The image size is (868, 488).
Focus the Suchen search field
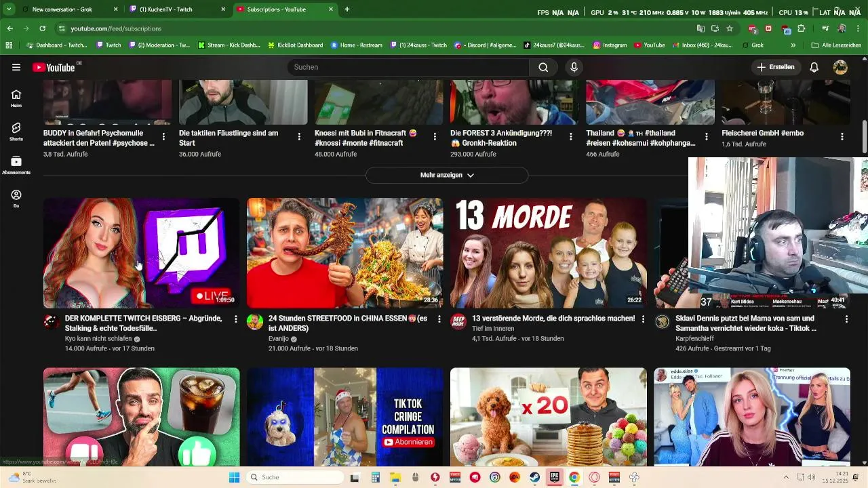coord(408,67)
